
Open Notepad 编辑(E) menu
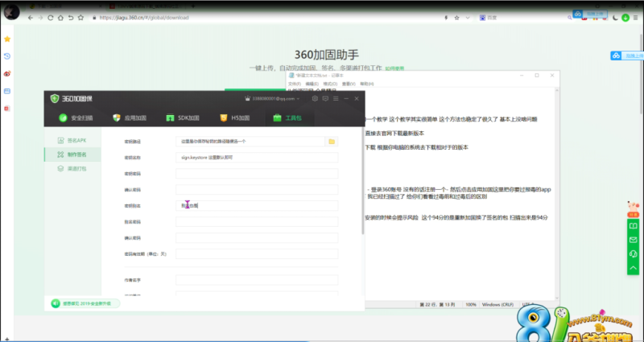pos(312,84)
